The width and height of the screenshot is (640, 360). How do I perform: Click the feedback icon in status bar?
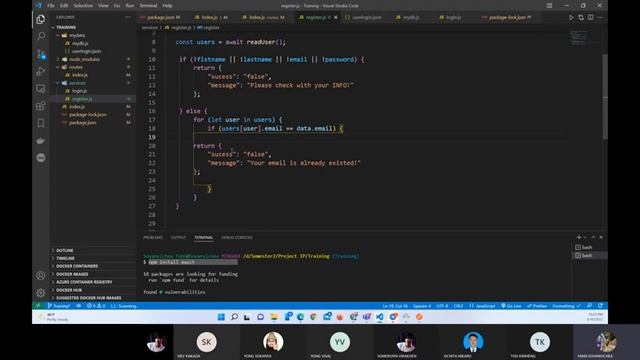click(x=590, y=306)
